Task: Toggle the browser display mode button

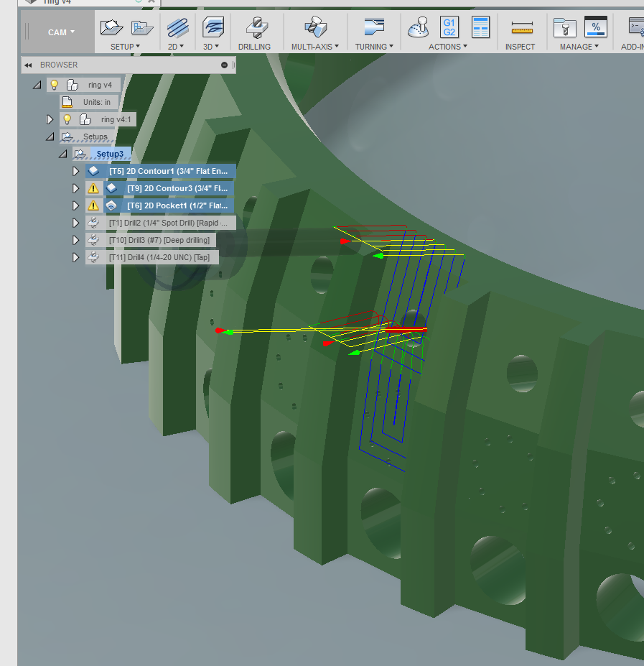Action: click(223, 65)
